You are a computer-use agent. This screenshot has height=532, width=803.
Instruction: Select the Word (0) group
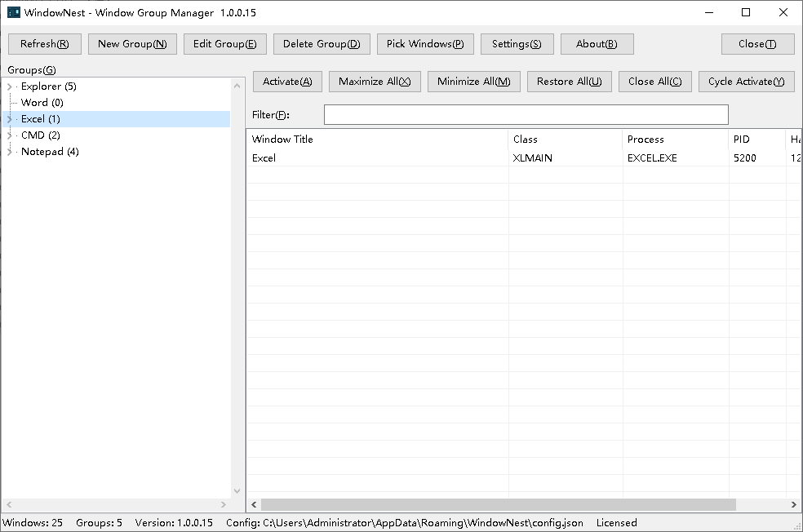(42, 103)
